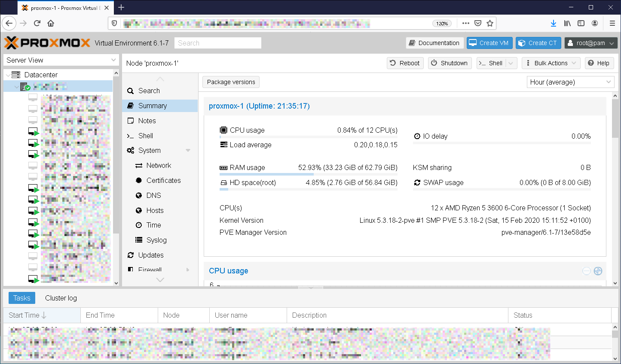Bookmark this page with star icon

click(490, 23)
